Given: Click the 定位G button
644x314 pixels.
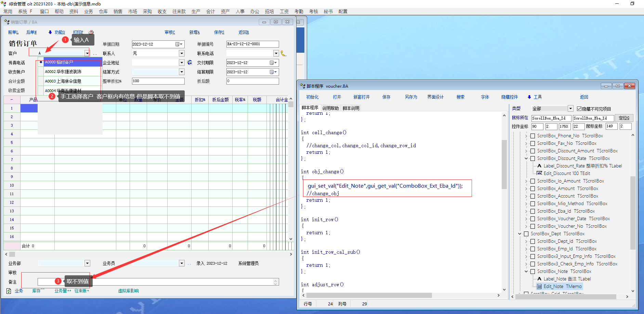Looking at the screenshot, I should click(x=624, y=118).
